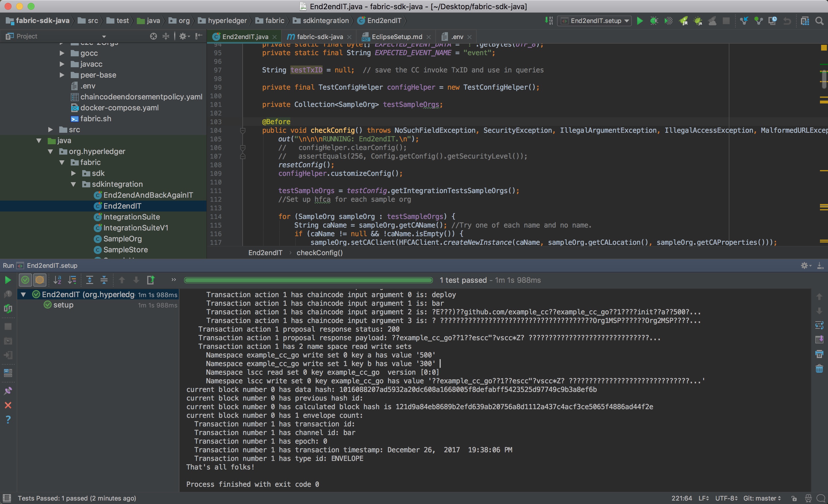
Task: Show hidden toolbar actions via double chevron
Action: 173,280
